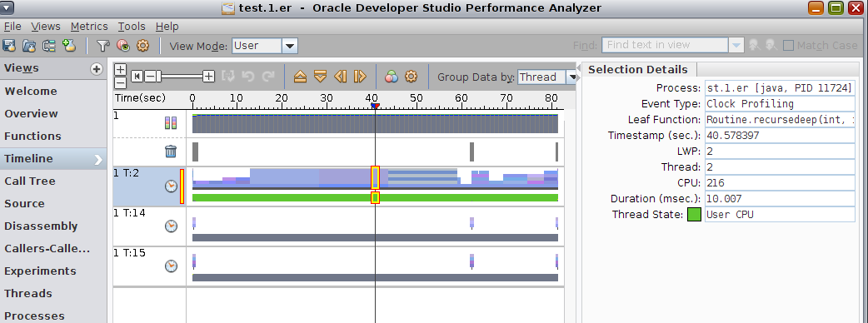Open the data filter funnel icon
Screen dimensions: 868x323
click(x=103, y=46)
